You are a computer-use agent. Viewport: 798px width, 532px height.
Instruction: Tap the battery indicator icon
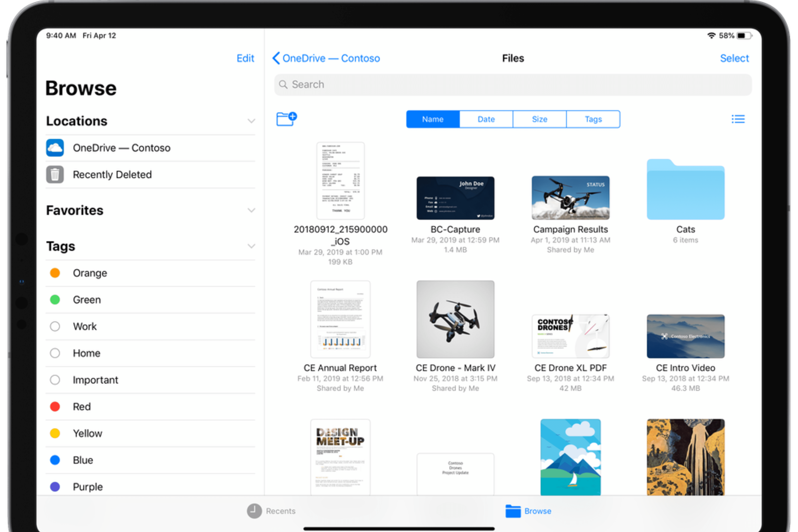click(x=745, y=36)
